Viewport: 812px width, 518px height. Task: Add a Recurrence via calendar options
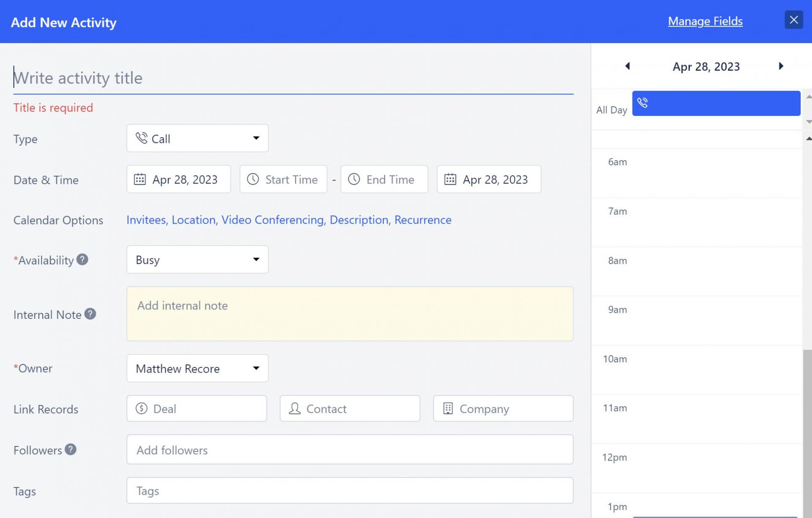point(422,219)
